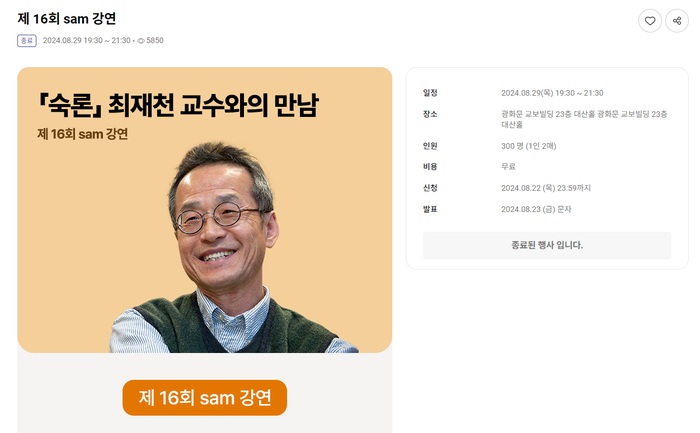Select the 일정 label in info panel

tap(430, 93)
